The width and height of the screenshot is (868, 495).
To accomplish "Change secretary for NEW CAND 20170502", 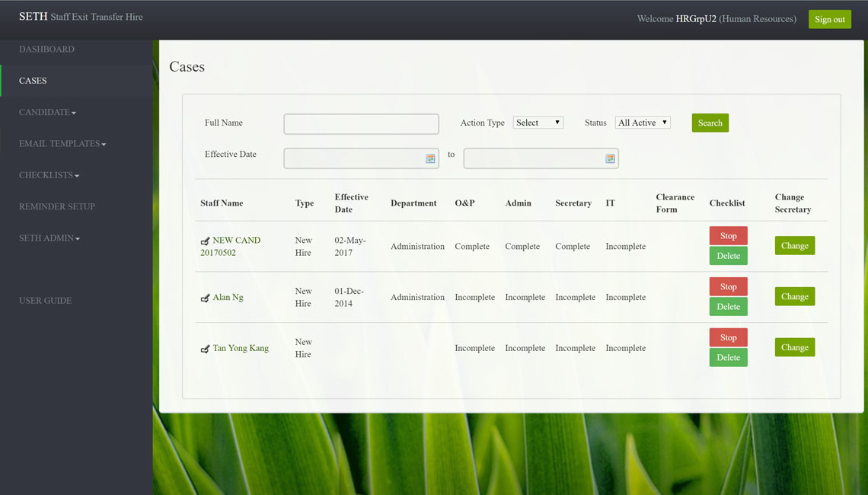I will 795,246.
